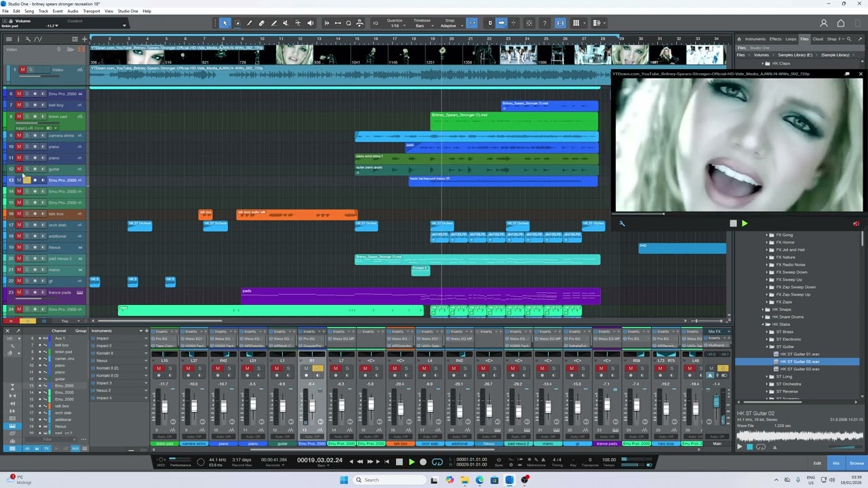Click the green Britney_Spears_Stronger MIDI clip
Screen dimensions: 868x488
(514, 121)
